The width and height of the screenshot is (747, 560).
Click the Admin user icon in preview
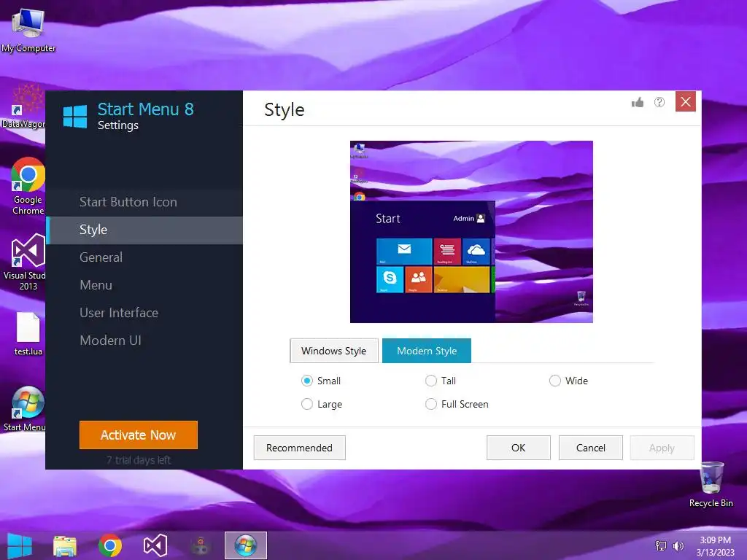[x=481, y=219]
